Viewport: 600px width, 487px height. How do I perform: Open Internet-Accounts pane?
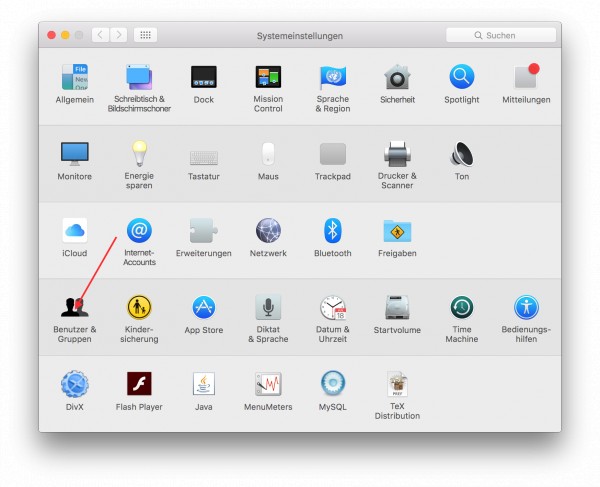coord(139,230)
